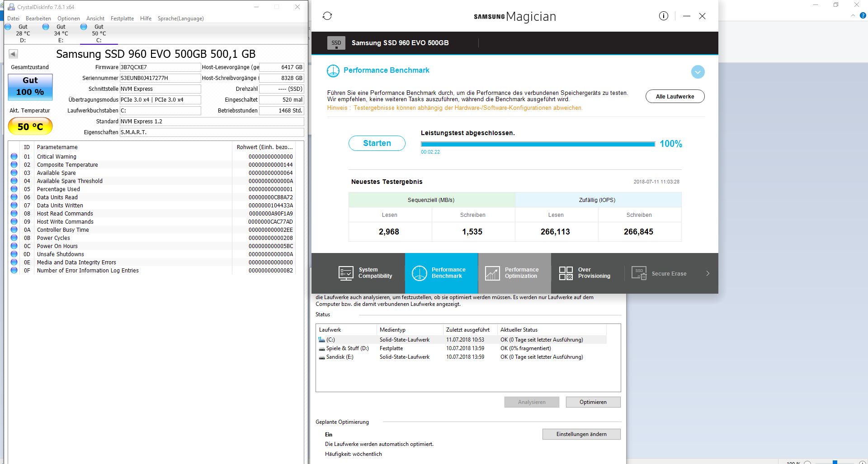
Task: Select Sandisk (E:) drive row
Action: (461, 357)
